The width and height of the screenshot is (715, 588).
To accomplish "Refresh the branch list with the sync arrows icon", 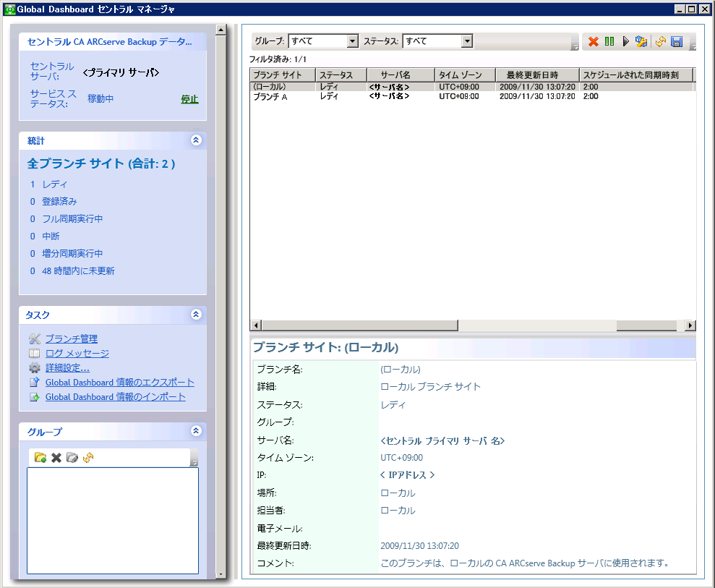I will pos(660,41).
